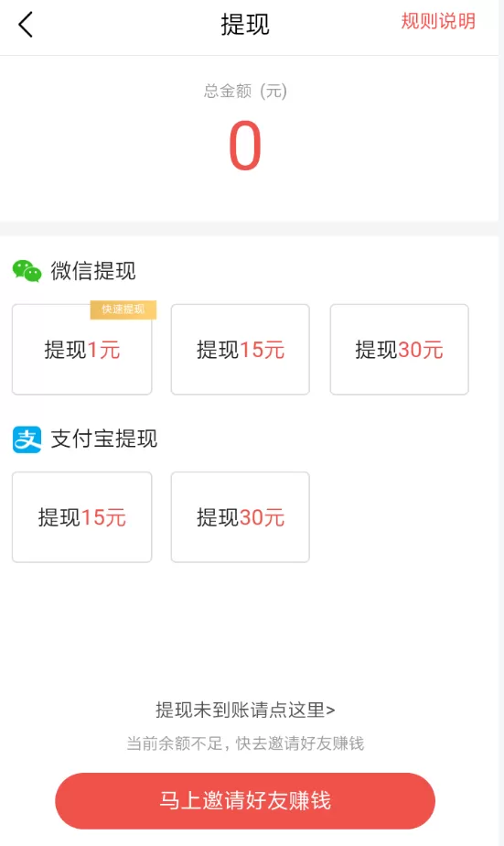504x846 pixels.
Task: Choose Alipay 提现30元 option
Action: click(241, 517)
